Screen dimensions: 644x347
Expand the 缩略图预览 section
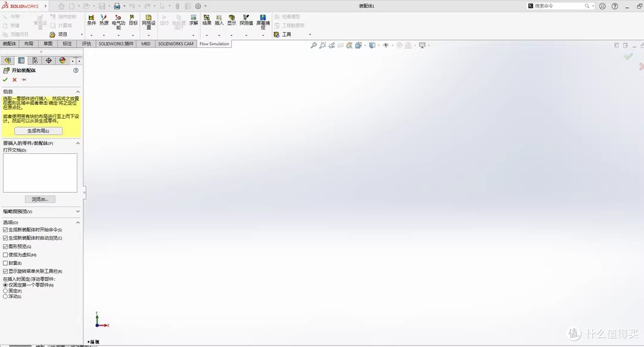pyautogui.click(x=78, y=212)
